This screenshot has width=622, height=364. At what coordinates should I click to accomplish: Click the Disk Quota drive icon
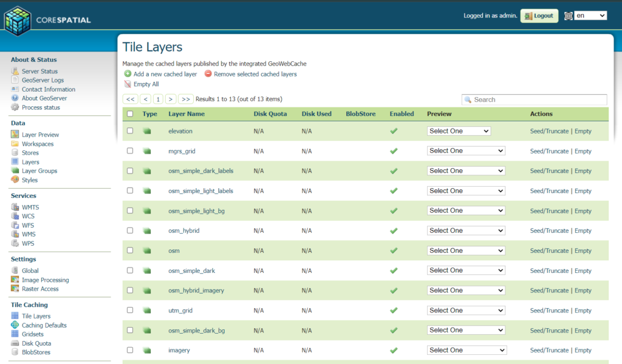coord(15,343)
